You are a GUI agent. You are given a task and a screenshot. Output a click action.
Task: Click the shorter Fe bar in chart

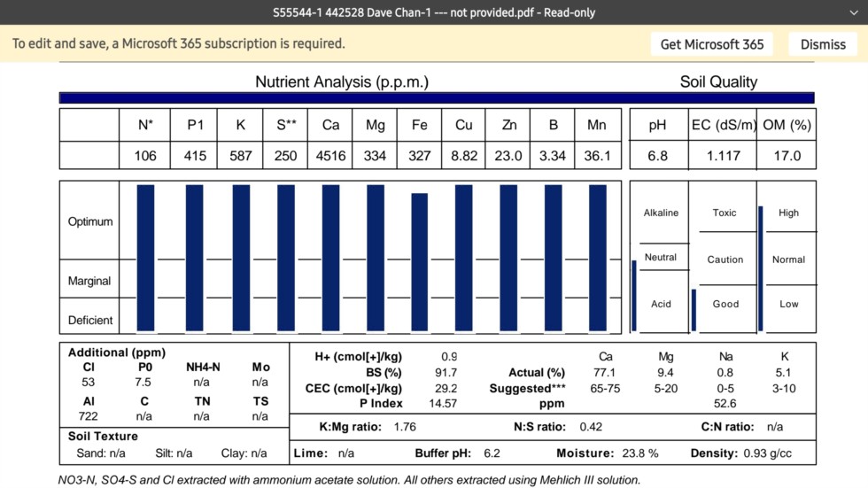pyautogui.click(x=419, y=260)
